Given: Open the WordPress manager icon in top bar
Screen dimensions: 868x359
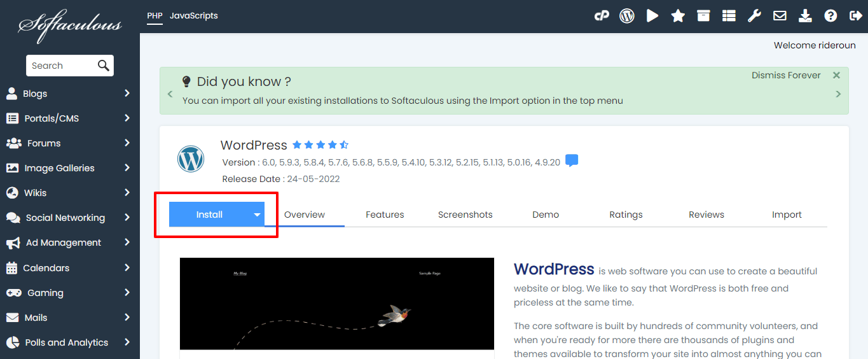Looking at the screenshot, I should 627,16.
